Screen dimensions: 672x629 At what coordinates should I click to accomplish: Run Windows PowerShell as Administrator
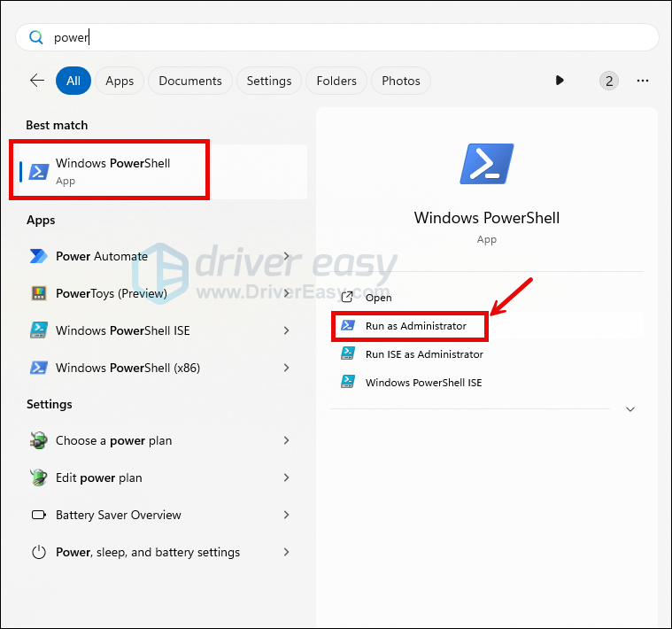pyautogui.click(x=415, y=326)
